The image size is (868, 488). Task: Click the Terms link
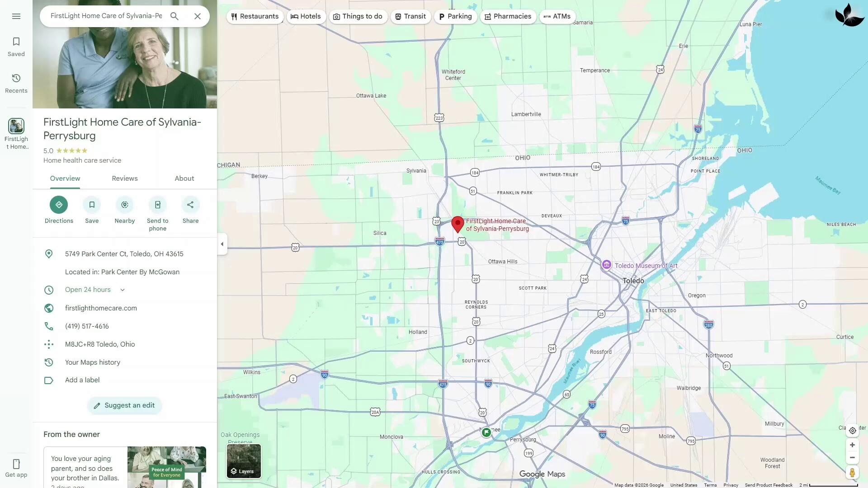pyautogui.click(x=710, y=485)
